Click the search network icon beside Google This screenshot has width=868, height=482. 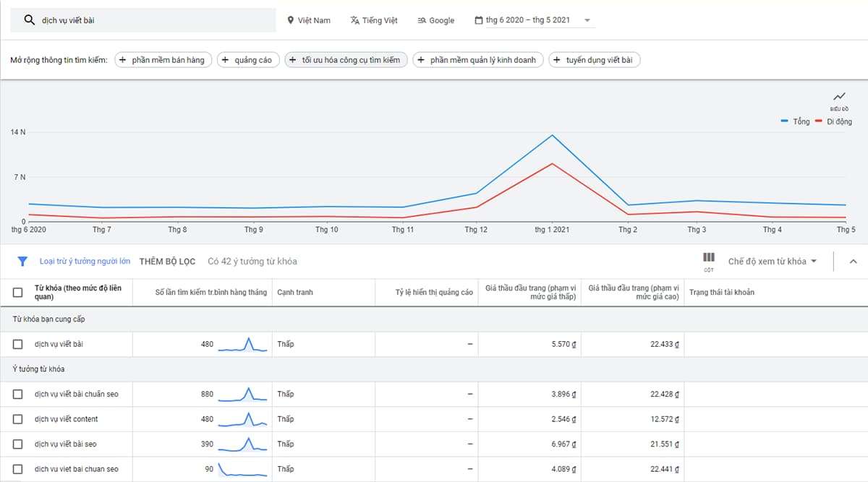tap(422, 20)
